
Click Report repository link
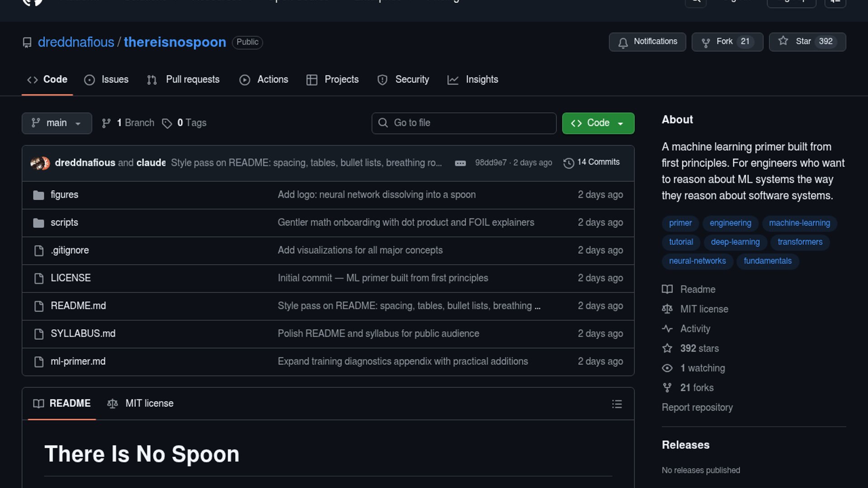click(x=697, y=408)
